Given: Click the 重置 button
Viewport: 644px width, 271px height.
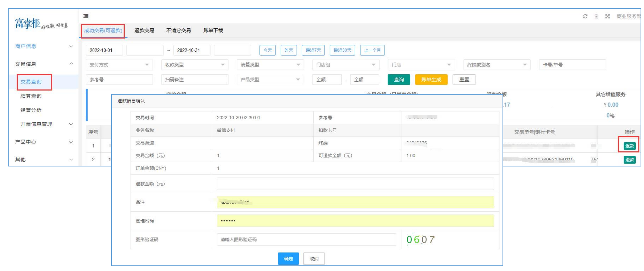Looking at the screenshot, I should point(464,80).
